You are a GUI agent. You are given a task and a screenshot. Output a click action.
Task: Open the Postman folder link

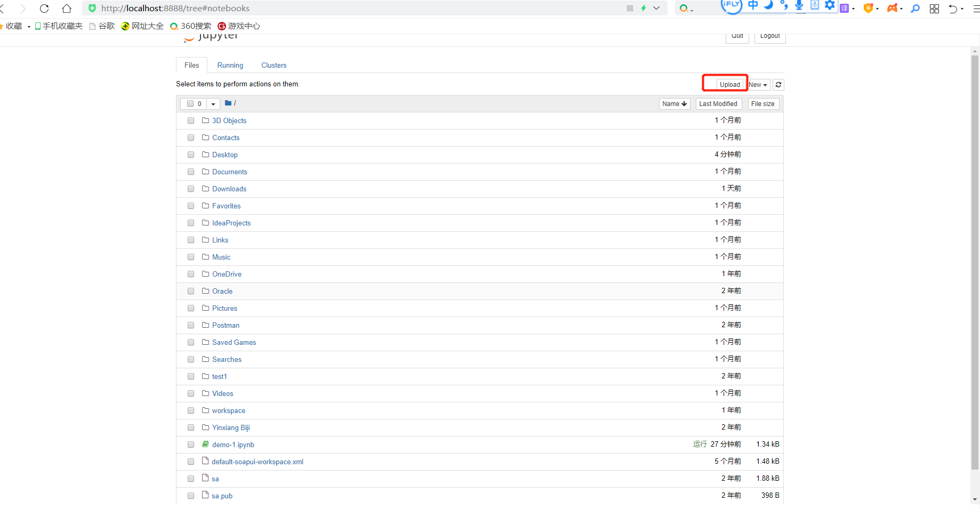pyautogui.click(x=226, y=325)
